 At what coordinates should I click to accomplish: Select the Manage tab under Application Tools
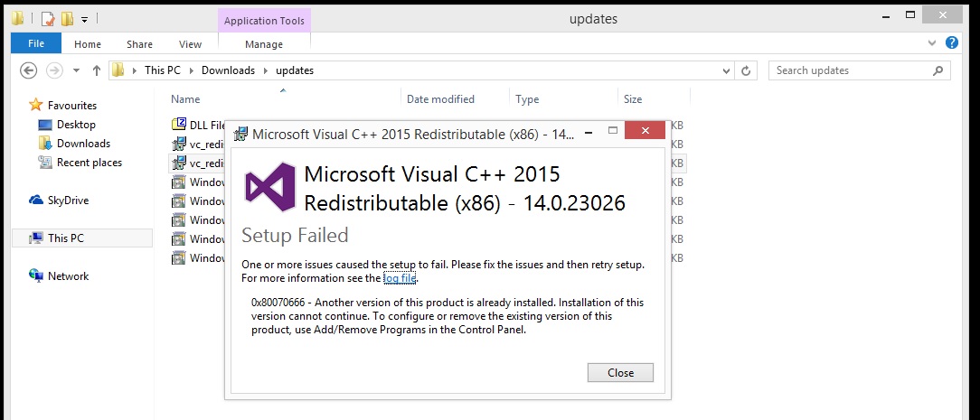(264, 44)
